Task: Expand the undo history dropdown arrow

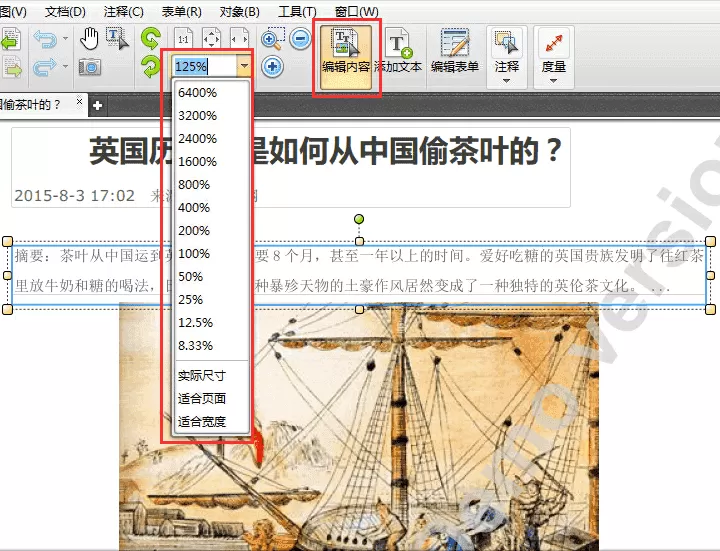Action: (x=66, y=39)
